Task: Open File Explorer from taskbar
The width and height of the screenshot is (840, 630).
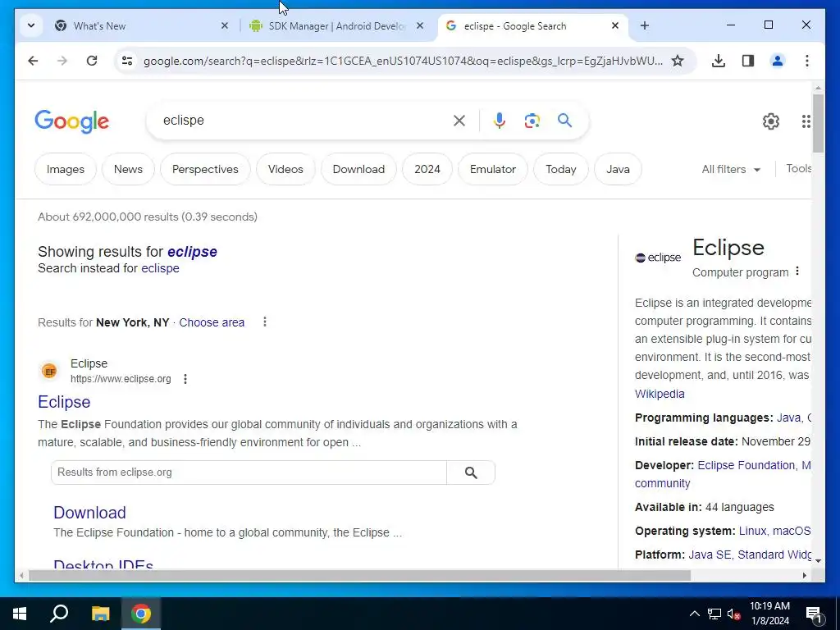Action: click(x=100, y=614)
